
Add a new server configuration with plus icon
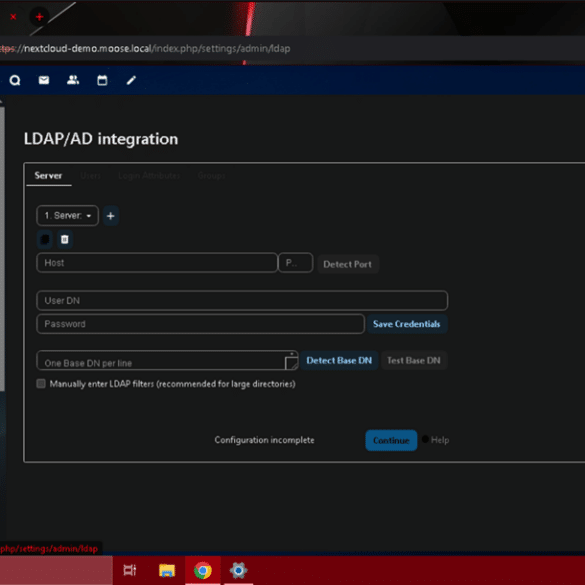coord(111,216)
